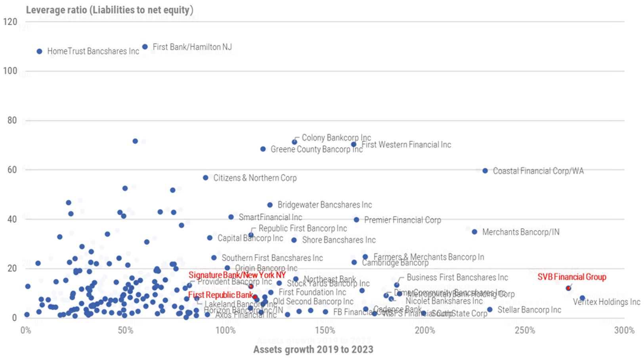Select the Bridgewater Bancshares Inc data point
644x361 pixels.
pos(270,205)
